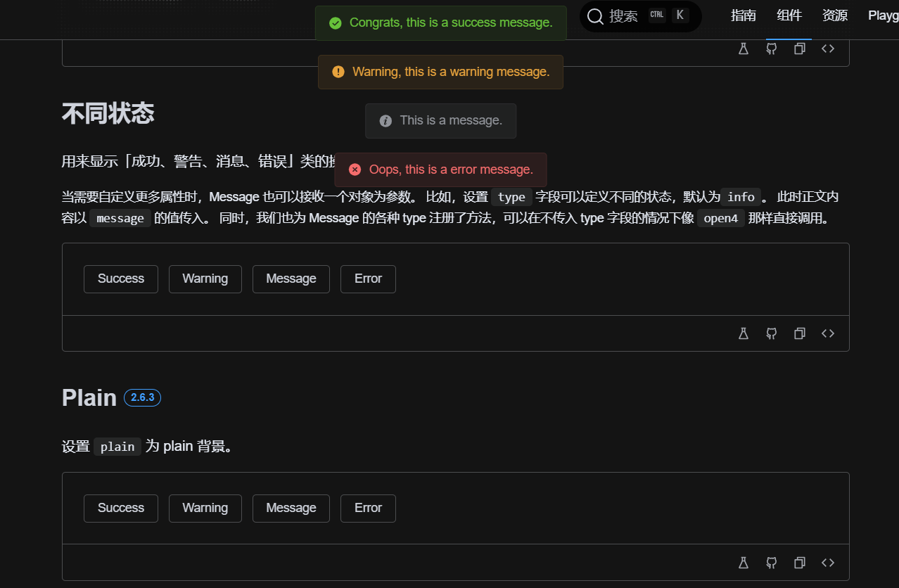Copy the Plain example code

[x=799, y=563]
